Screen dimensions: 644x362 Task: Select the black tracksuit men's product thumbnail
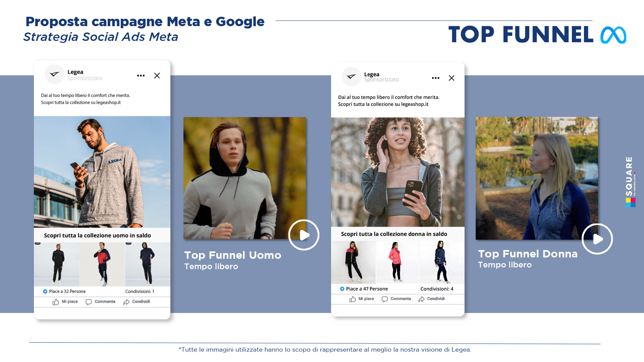[57, 264]
